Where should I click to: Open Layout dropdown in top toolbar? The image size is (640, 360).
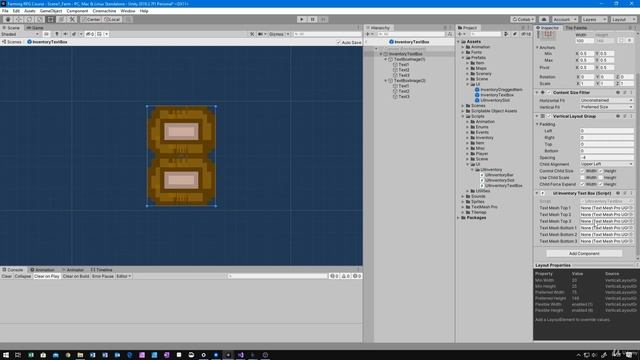coord(623,19)
